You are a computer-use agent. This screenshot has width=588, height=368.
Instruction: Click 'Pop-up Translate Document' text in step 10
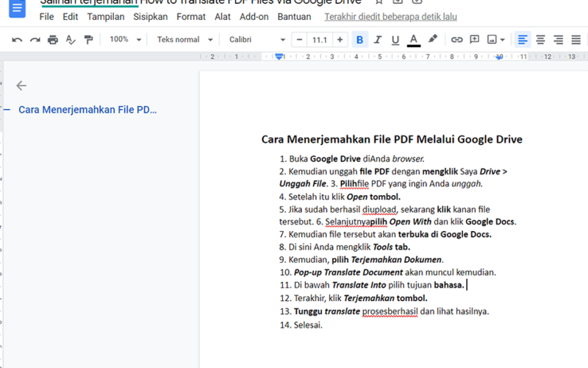click(348, 272)
